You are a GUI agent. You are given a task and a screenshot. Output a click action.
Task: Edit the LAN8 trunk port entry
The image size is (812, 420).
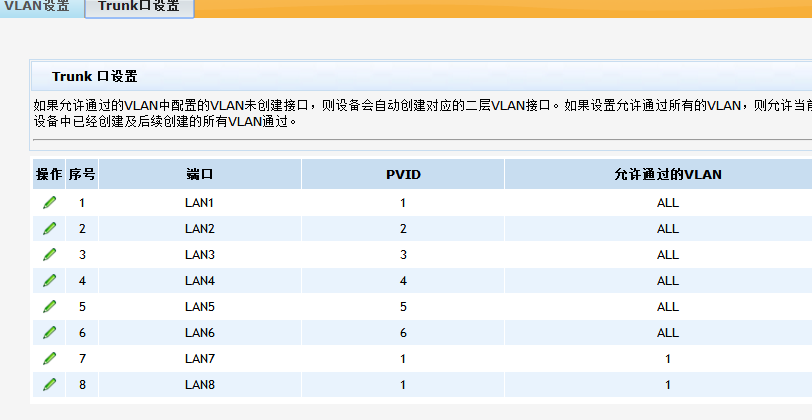coord(49,384)
